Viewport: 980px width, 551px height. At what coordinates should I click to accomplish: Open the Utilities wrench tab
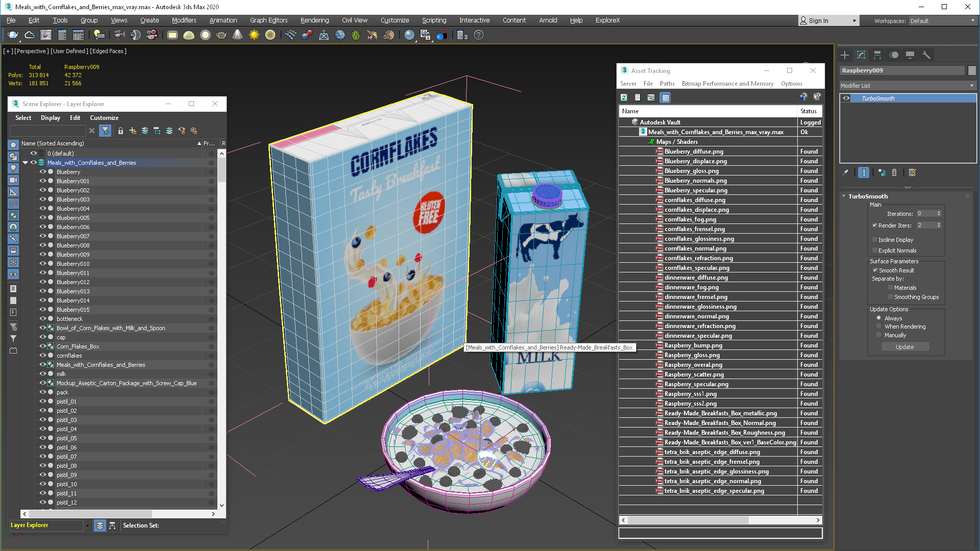(x=926, y=55)
